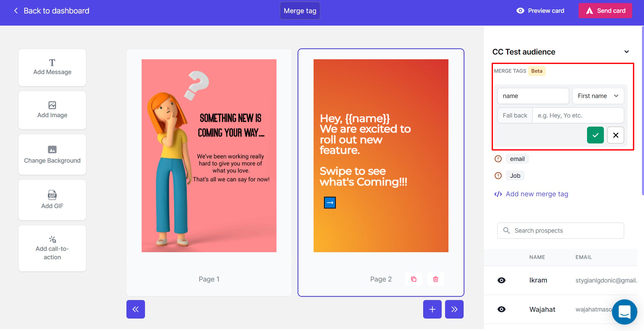Cancel merge tag editing with X button

616,135
